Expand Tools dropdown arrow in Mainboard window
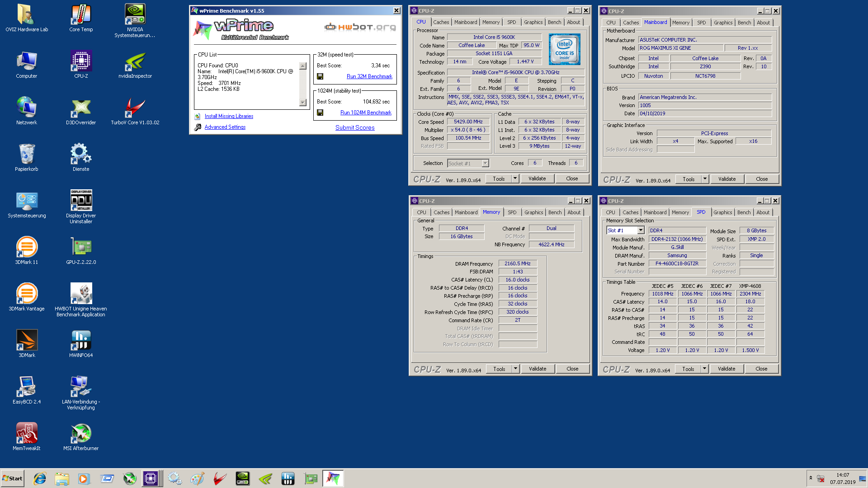 (705, 179)
